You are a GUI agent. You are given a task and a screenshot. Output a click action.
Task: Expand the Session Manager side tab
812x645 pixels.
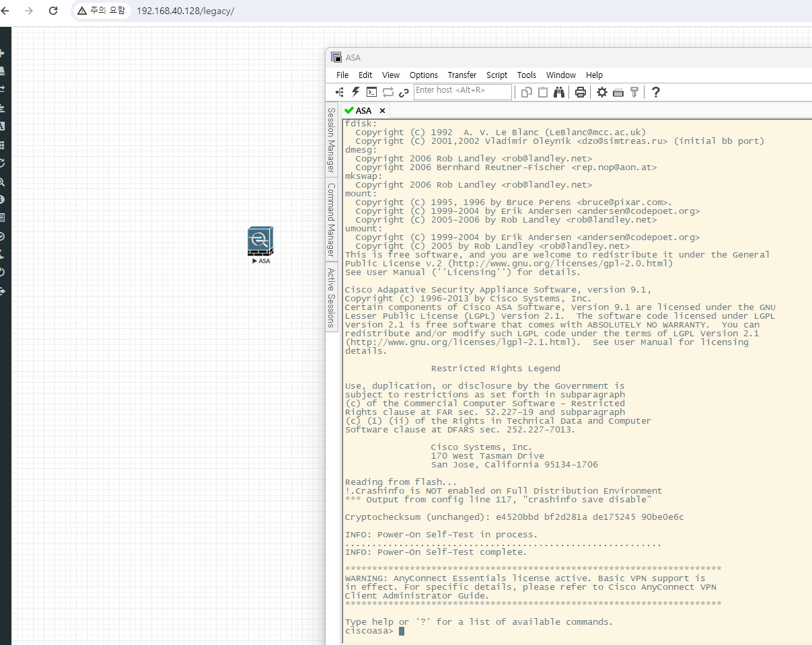click(x=332, y=141)
